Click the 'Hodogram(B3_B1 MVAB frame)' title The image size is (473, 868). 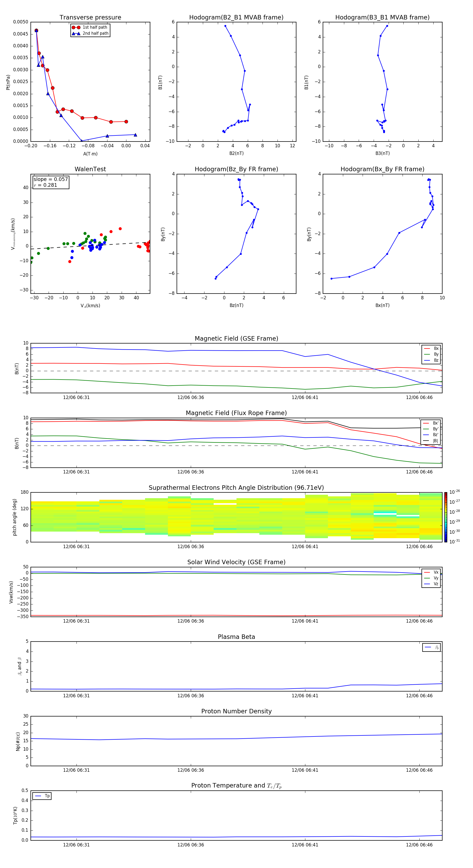pos(382,18)
